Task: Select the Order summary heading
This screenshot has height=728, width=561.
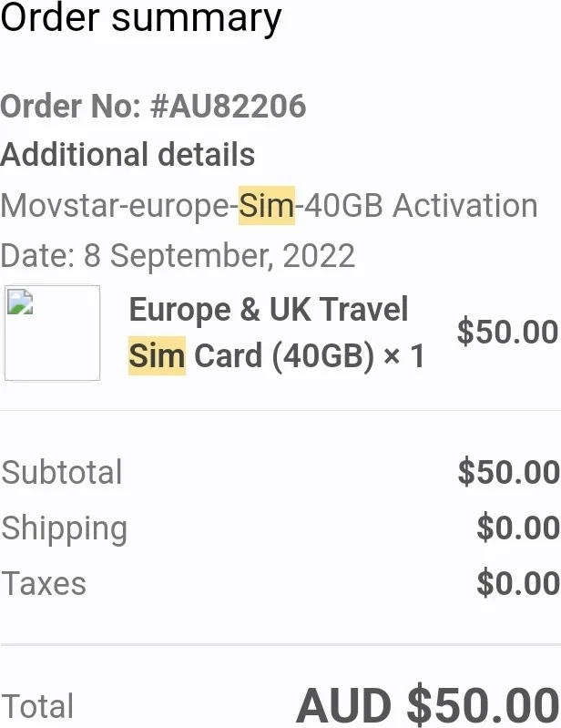Action: [141, 17]
